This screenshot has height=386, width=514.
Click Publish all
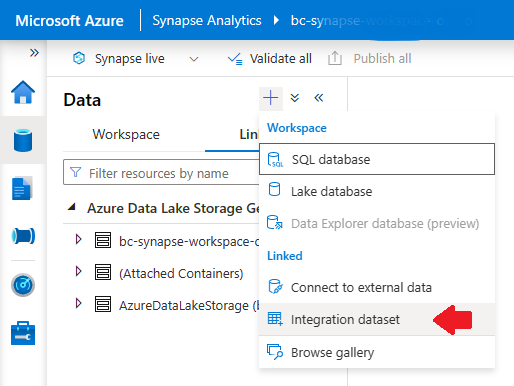382,59
